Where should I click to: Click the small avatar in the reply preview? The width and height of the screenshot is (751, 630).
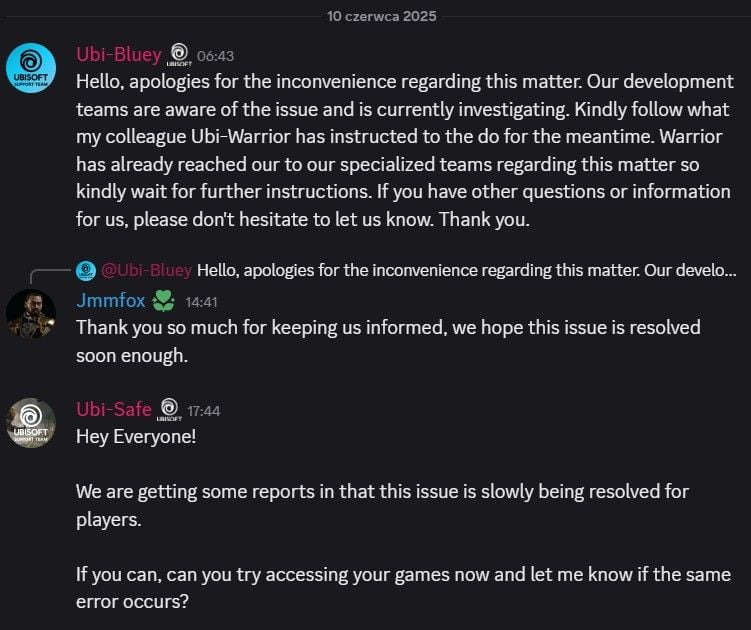point(86,271)
